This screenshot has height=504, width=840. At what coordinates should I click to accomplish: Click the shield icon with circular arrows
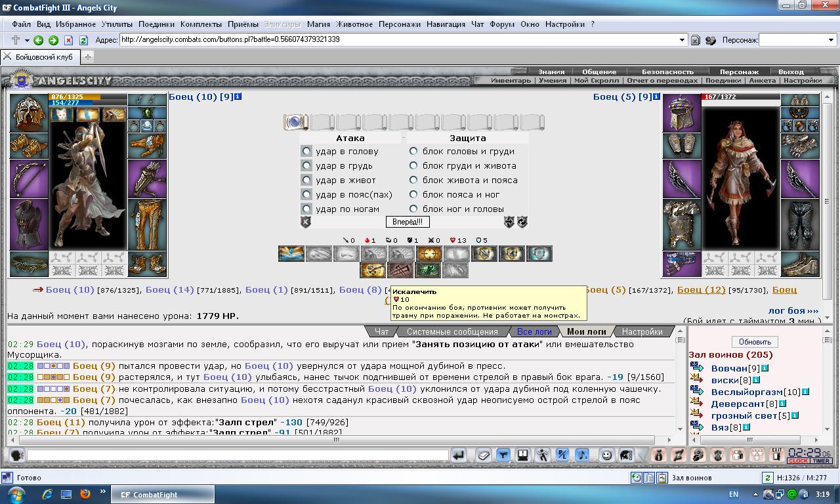pos(522,222)
